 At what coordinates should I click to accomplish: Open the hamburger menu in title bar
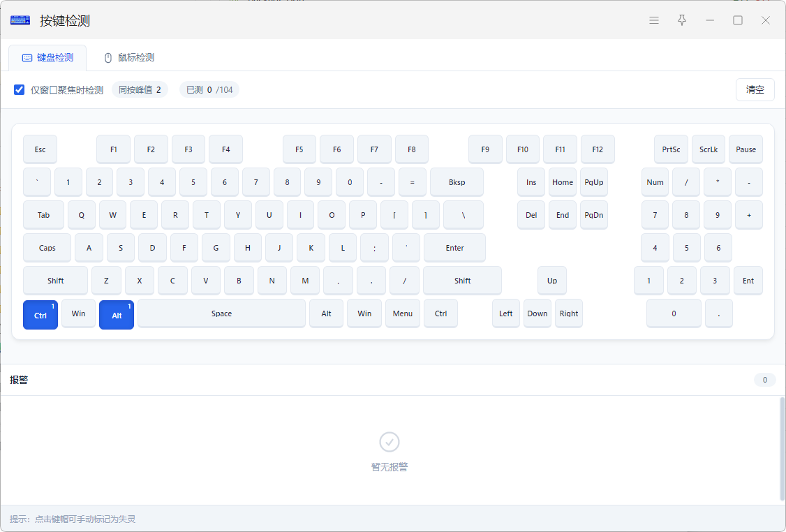(653, 20)
